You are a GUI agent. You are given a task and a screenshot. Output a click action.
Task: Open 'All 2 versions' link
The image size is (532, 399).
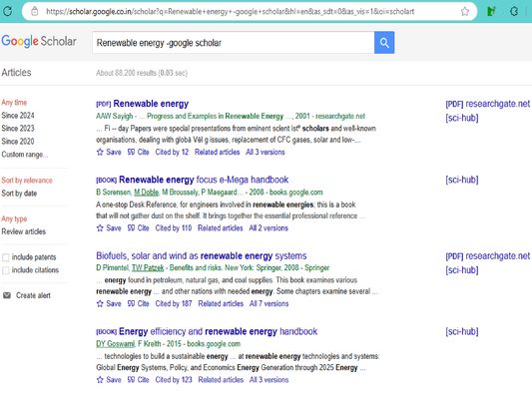click(x=268, y=227)
